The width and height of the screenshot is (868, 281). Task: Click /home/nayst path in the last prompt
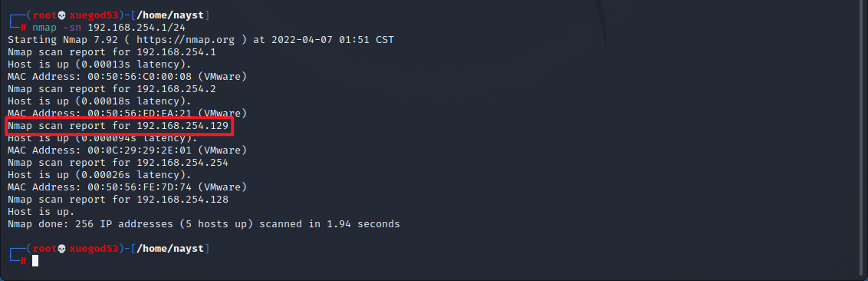tap(170, 249)
